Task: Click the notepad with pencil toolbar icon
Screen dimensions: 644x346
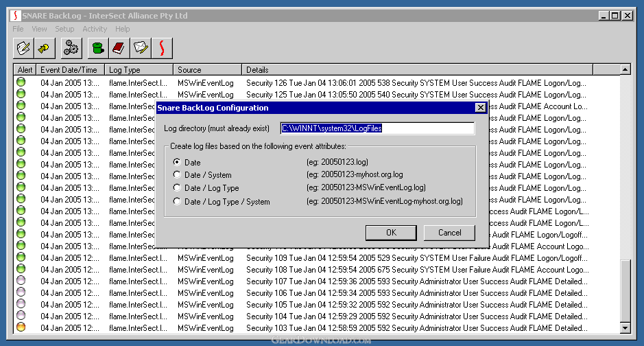Action: point(24,47)
